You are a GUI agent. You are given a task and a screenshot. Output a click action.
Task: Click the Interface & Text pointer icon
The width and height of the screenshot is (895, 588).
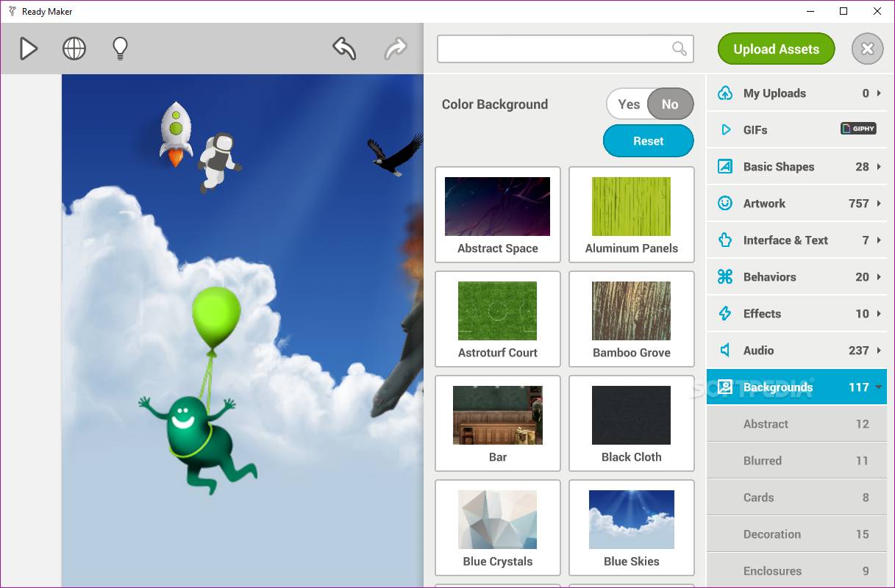point(725,240)
